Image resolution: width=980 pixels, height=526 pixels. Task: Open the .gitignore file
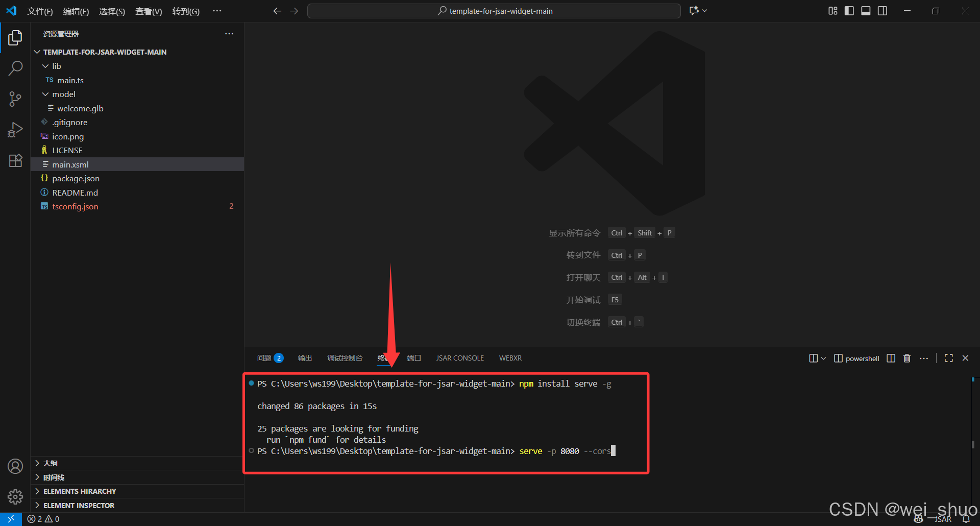click(x=137, y=122)
